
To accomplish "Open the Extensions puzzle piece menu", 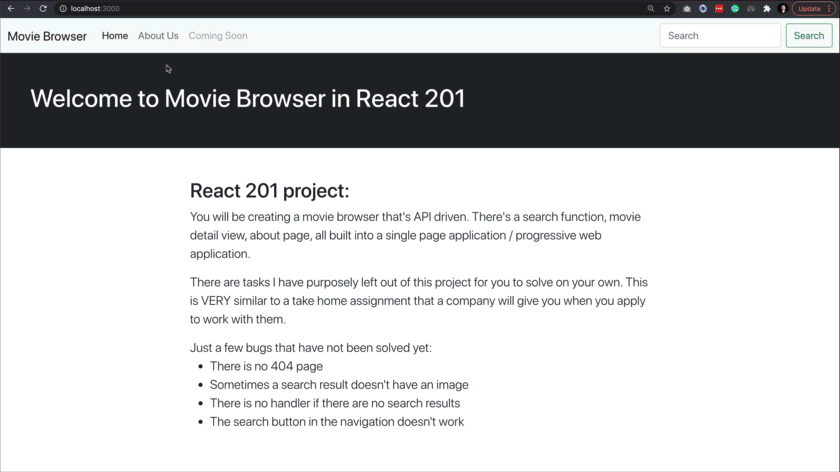I will (x=767, y=9).
